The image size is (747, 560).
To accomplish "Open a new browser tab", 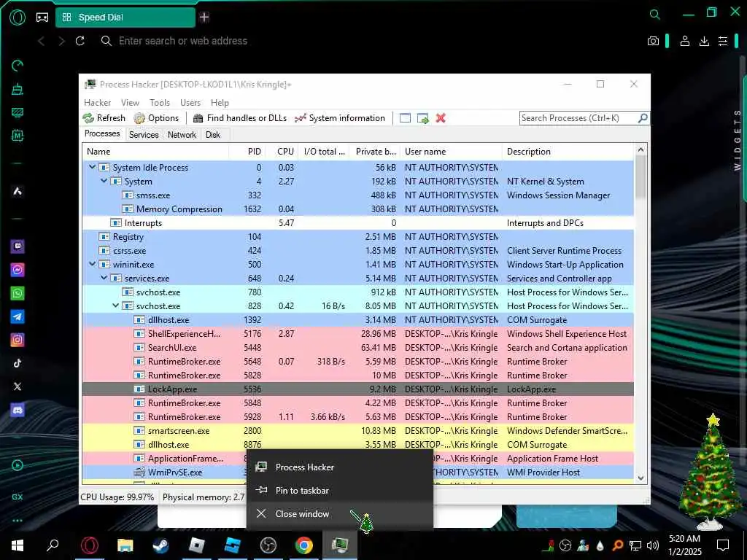I will (204, 17).
